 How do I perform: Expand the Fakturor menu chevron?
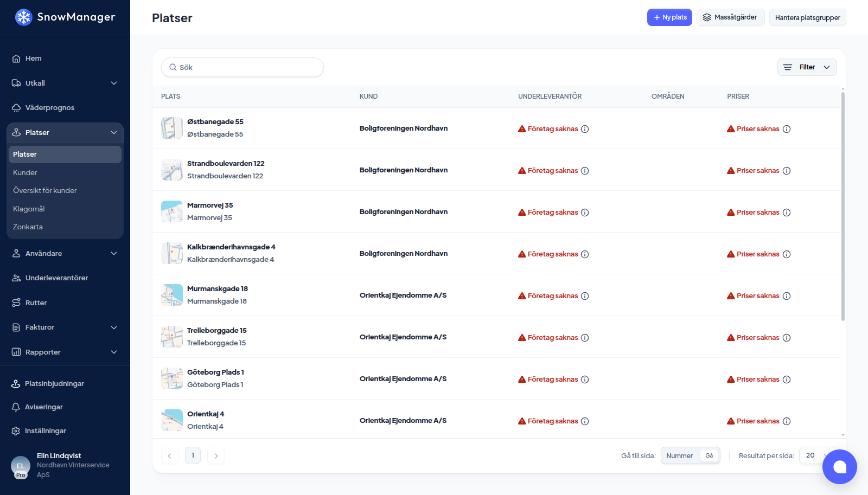(114, 327)
